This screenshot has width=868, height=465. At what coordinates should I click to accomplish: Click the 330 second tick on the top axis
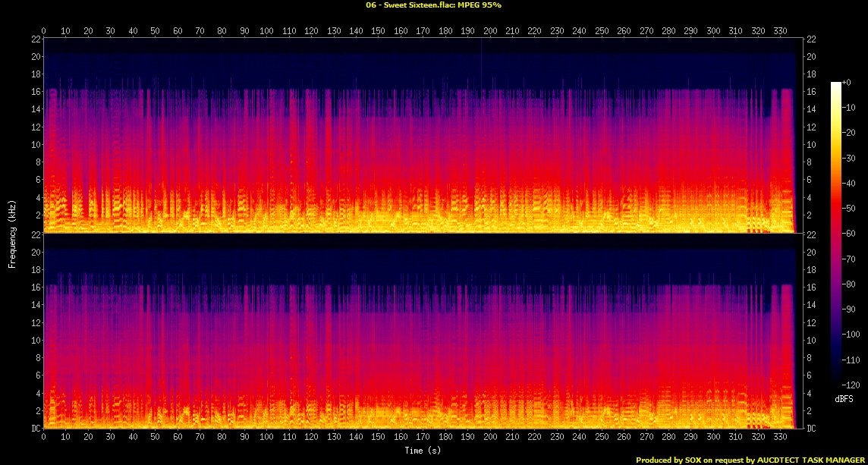(780, 31)
